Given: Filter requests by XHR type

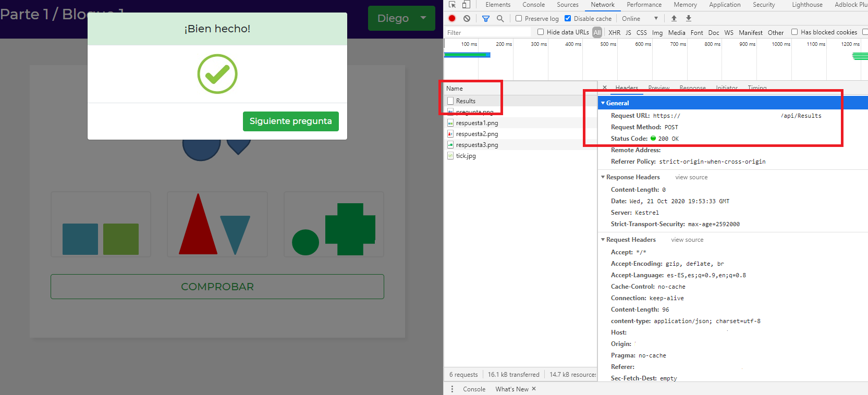Looking at the screenshot, I should click(615, 32).
